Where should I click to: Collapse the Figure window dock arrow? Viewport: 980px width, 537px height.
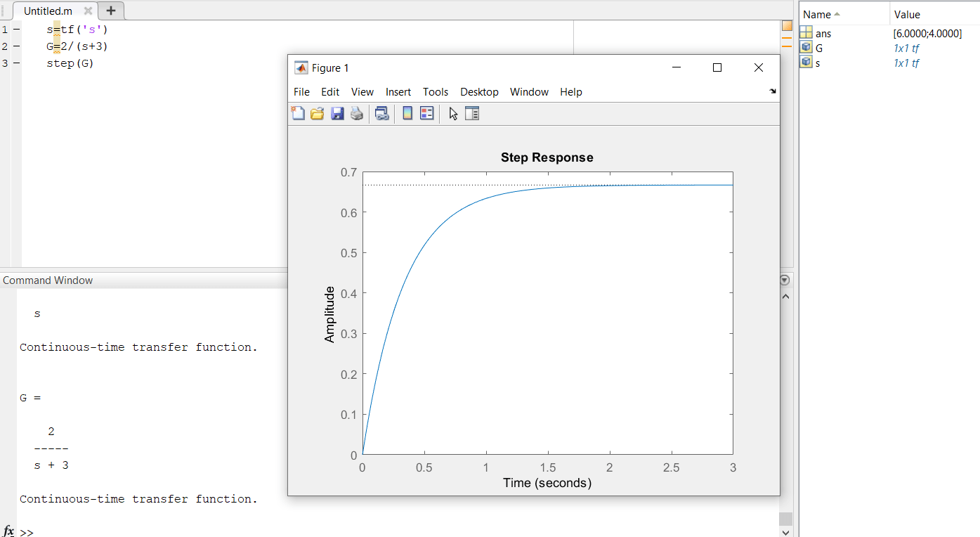click(772, 92)
